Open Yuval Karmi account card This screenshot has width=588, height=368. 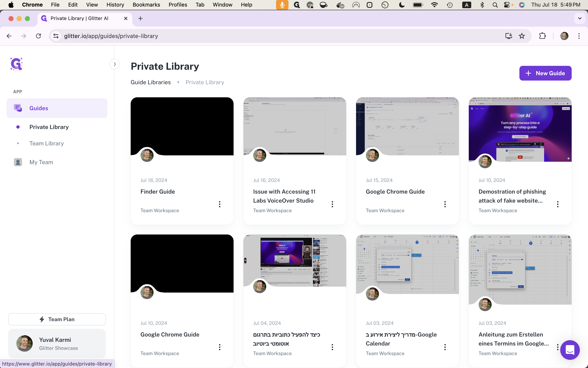click(x=57, y=343)
